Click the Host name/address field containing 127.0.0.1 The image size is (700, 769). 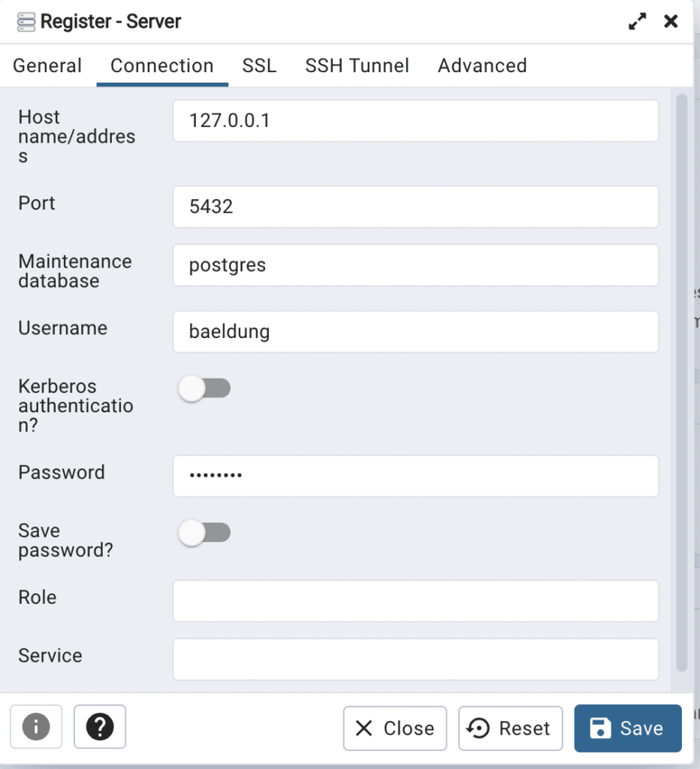415,120
